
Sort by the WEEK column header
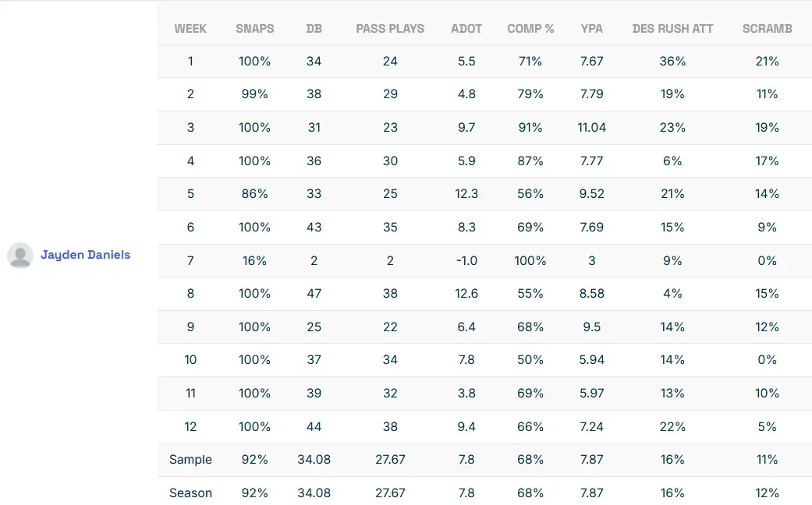[x=190, y=29]
